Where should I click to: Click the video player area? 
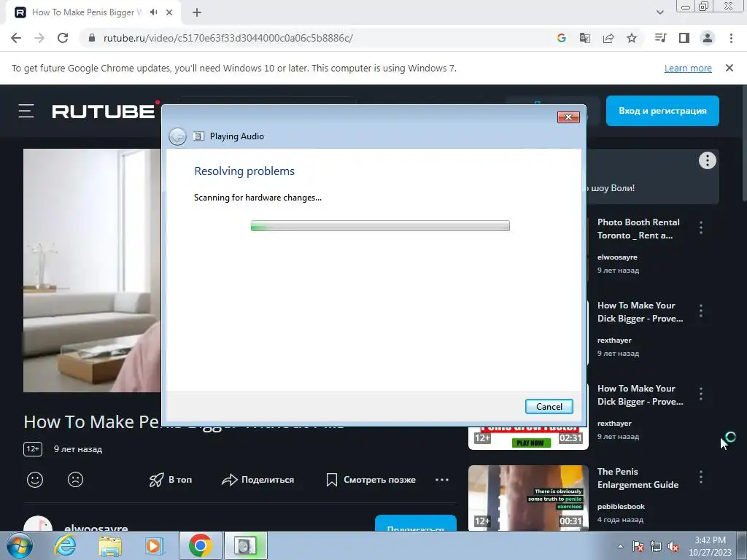92,271
